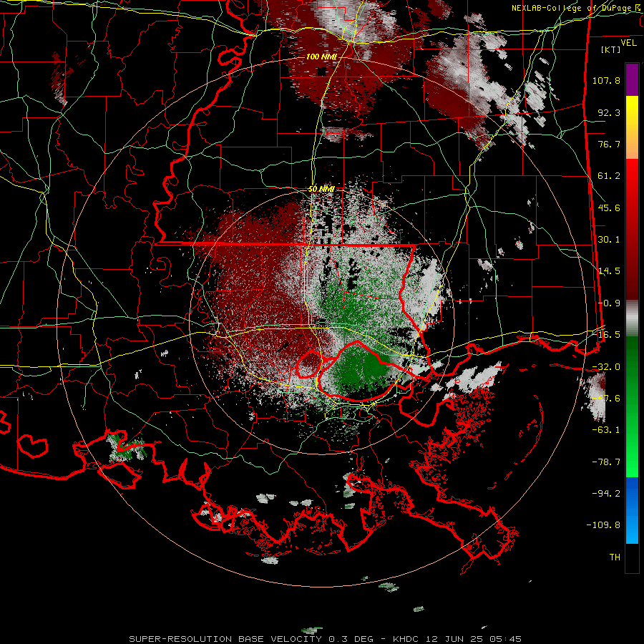644x644 pixels.
Task: Click the 50 NMI range ring label
Action: (321, 190)
